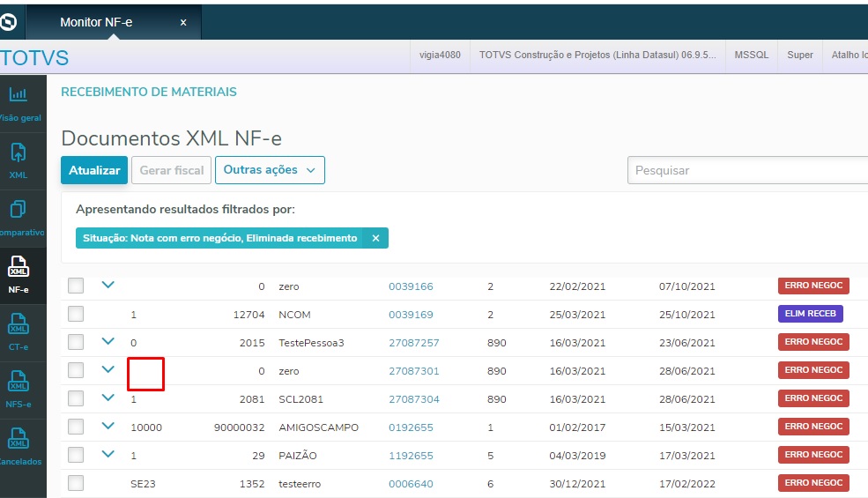Check the NCOM row checkbox
The height and width of the screenshot is (498, 868).
click(x=76, y=314)
